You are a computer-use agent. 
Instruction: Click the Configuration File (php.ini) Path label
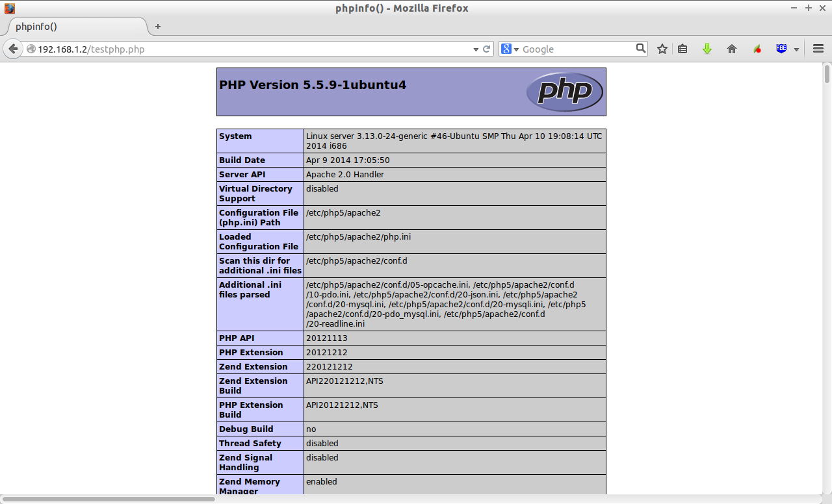[x=259, y=218]
